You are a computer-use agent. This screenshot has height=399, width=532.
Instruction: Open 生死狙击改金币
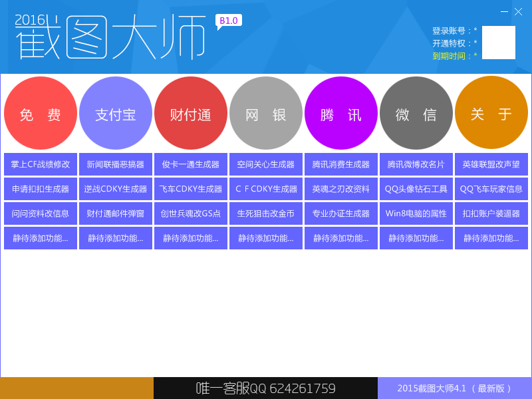[x=265, y=213]
